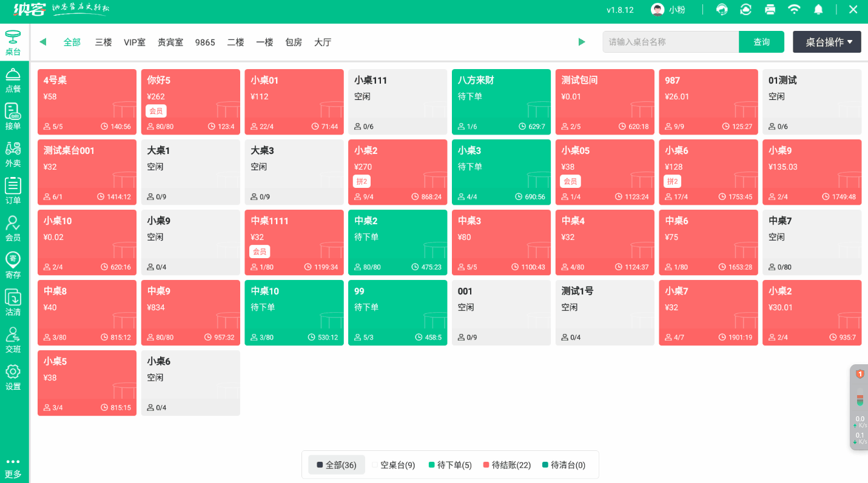The height and width of the screenshot is (483, 868).
Task: Filter tables by 空桌台 status
Action: tap(396, 465)
